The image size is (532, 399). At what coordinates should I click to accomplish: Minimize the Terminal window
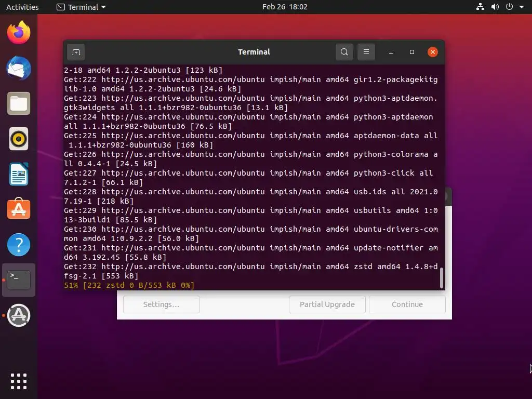click(391, 52)
